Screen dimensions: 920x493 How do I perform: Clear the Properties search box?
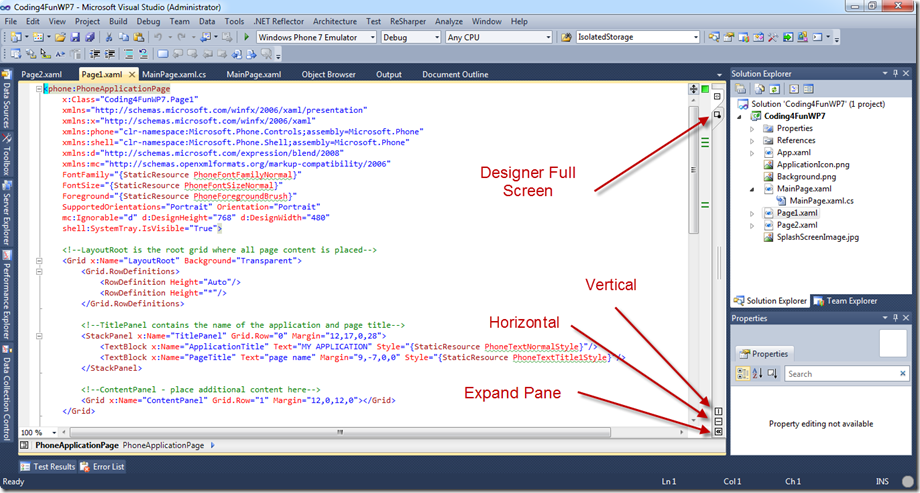902,373
